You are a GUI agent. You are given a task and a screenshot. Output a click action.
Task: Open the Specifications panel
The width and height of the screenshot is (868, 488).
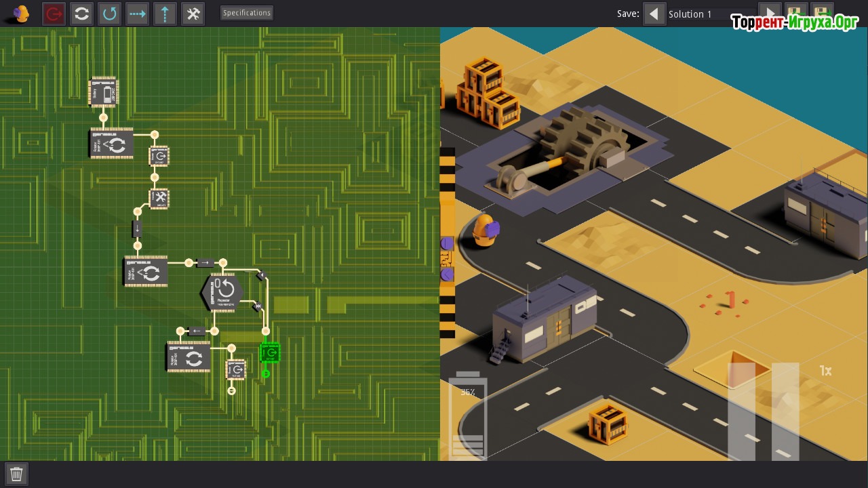point(246,13)
